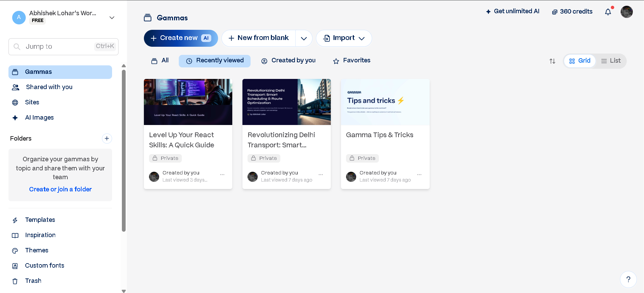Click the Gamma Tips & Tricks title

(x=380, y=135)
